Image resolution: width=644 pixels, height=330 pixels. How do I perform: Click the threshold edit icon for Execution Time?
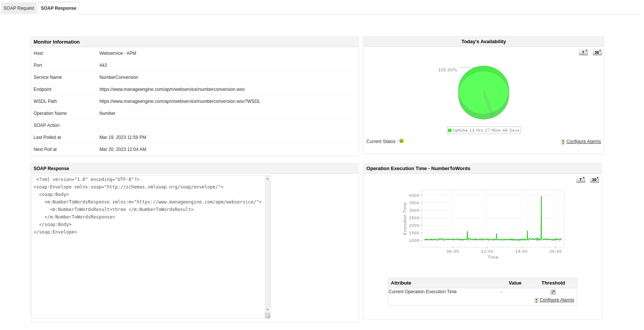click(553, 292)
